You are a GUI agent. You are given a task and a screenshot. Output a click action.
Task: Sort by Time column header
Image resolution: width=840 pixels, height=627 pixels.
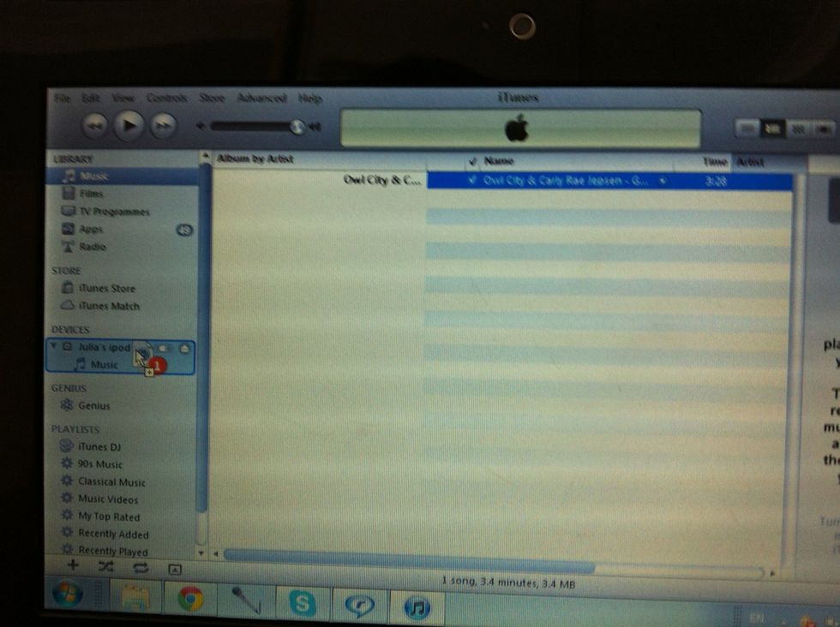tap(703, 162)
